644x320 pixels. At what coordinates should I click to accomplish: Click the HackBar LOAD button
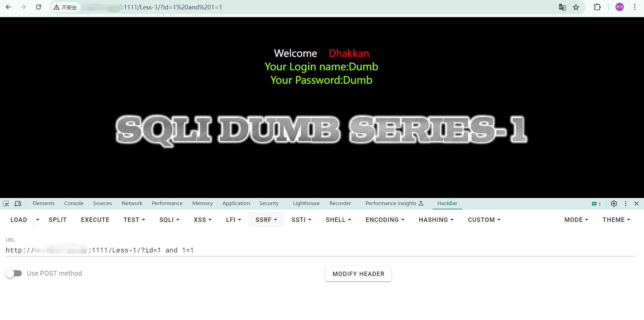pos(19,220)
